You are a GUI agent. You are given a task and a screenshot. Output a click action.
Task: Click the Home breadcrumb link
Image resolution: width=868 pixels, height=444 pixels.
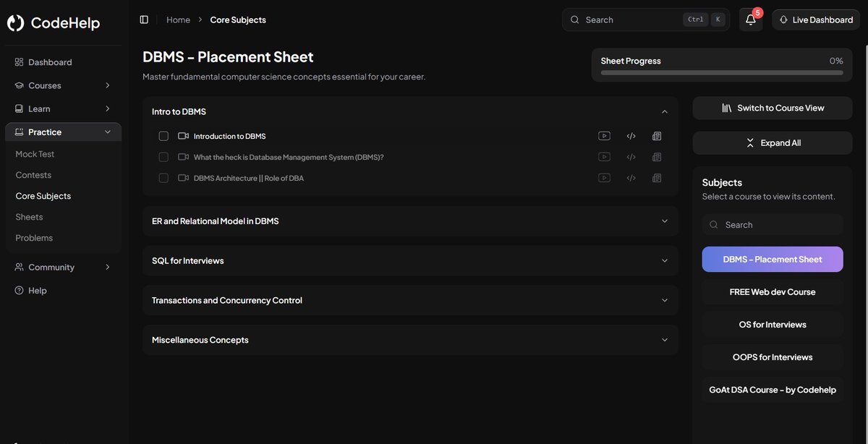point(178,20)
